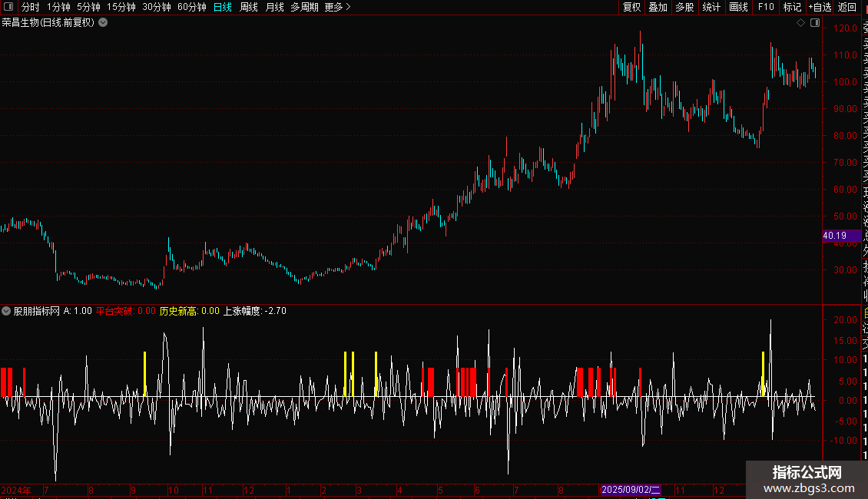Switch to 周线 weekly chart
Image resolution: width=868 pixels, height=499 pixels.
pyautogui.click(x=249, y=7)
